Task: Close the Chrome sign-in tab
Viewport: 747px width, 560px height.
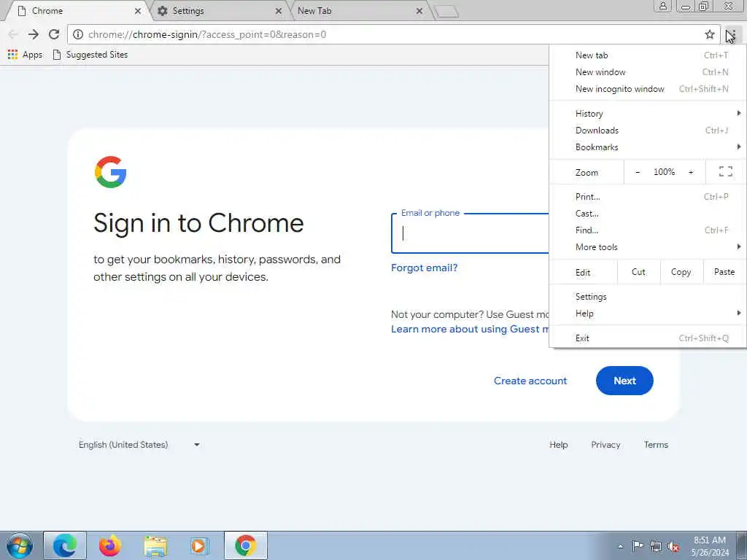Action: pos(138,11)
